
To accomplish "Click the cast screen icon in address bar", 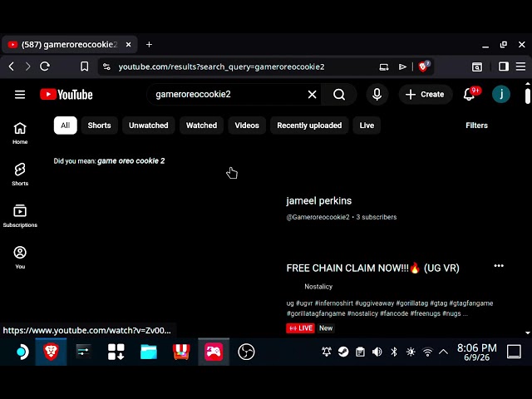I will 384,66.
